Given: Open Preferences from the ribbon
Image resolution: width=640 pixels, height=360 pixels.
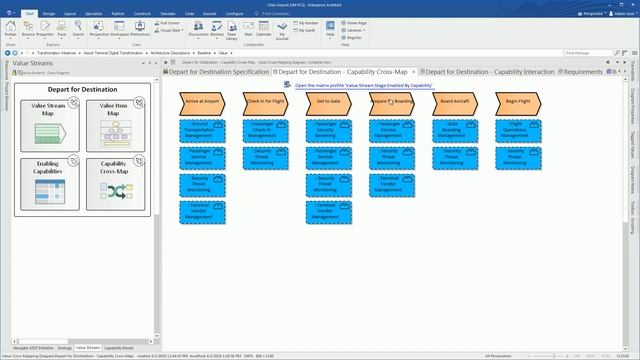Looking at the screenshot, I should (140, 29).
